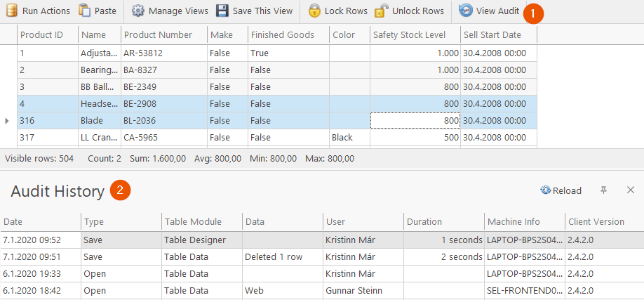Screen dimensions: 644x300
Task: Select the Gunnar Steinn audit entry
Action: tap(322, 291)
